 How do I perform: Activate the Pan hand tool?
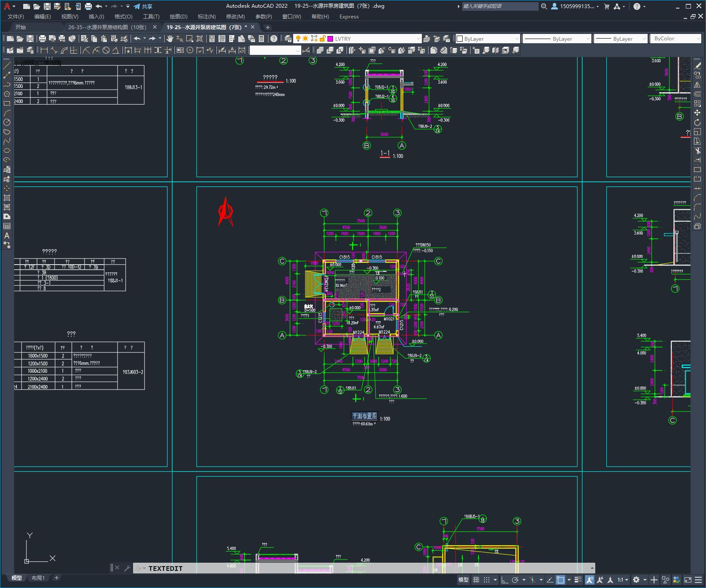coord(170,39)
